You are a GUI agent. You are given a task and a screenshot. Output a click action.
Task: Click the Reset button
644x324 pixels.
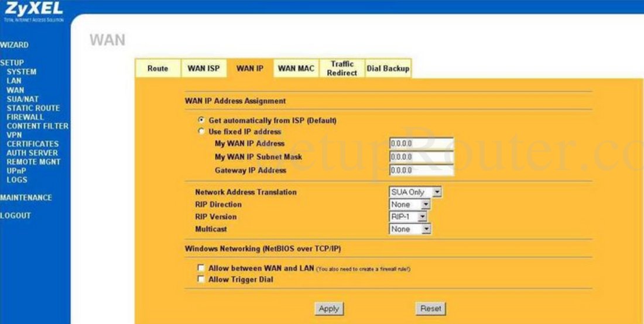tap(431, 308)
